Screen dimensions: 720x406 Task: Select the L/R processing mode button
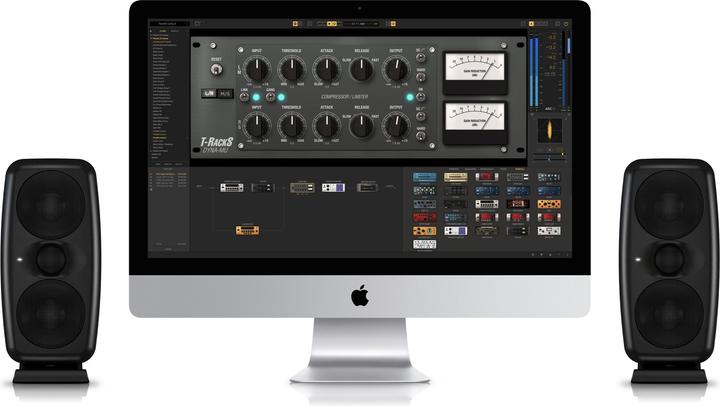(209, 94)
